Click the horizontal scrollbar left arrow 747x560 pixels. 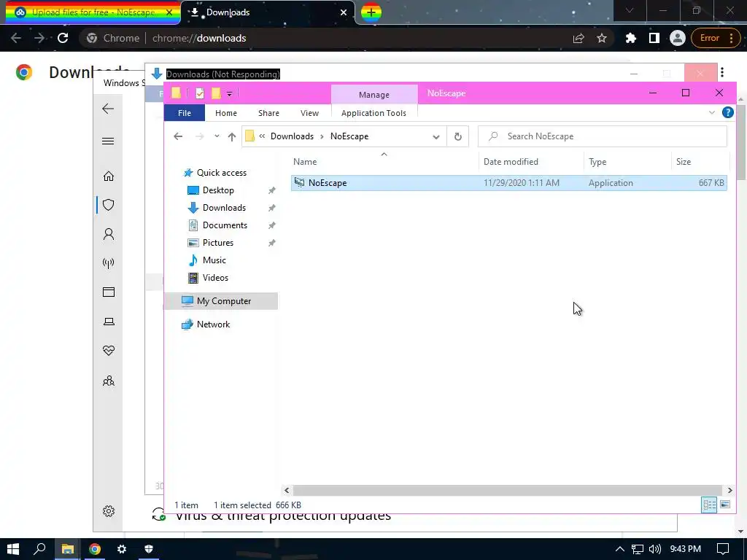286,490
